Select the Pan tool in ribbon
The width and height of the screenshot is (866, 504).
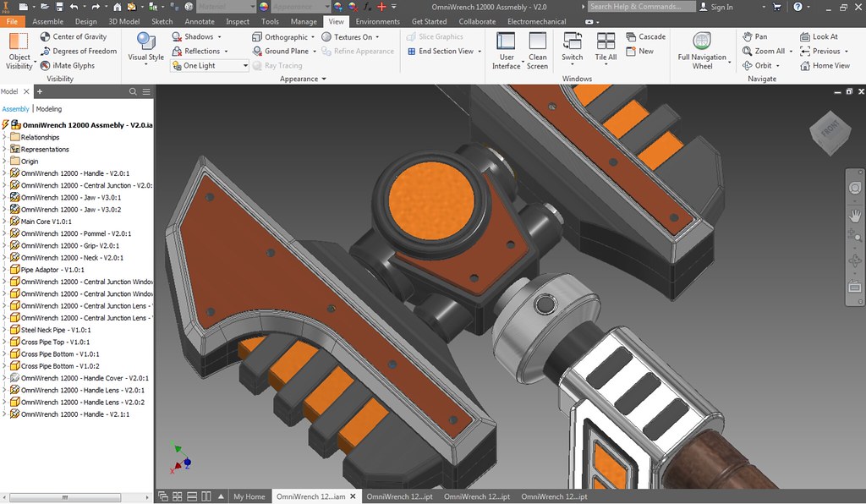[x=754, y=36]
